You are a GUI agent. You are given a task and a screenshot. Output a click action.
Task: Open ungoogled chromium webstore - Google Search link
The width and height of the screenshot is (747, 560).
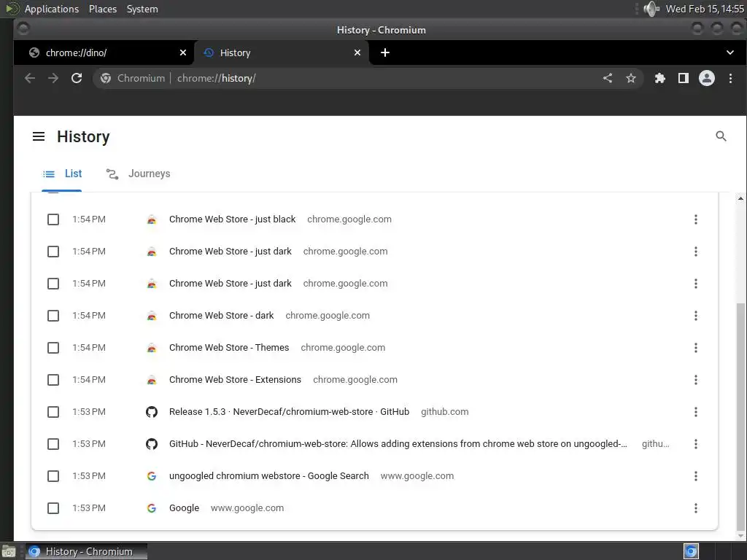click(x=269, y=476)
